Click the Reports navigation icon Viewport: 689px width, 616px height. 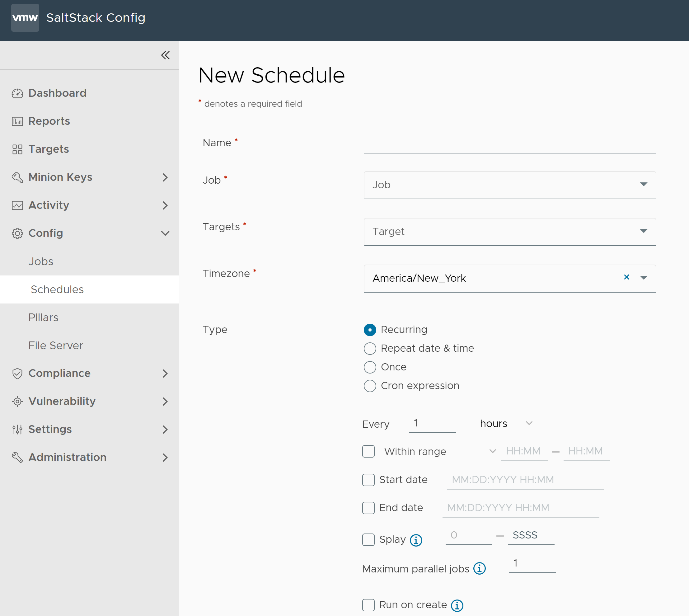[16, 121]
